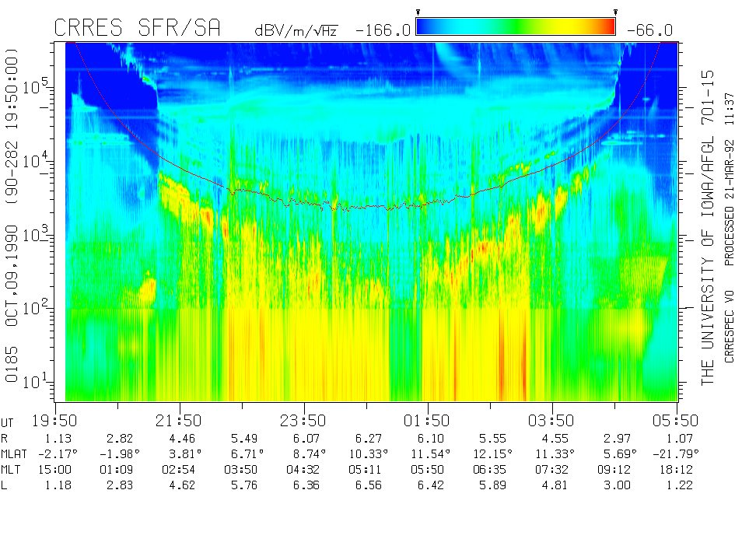Viewport: 735px width, 560px height.
Task: Click the 01:50 time axis label
Action: click(427, 421)
